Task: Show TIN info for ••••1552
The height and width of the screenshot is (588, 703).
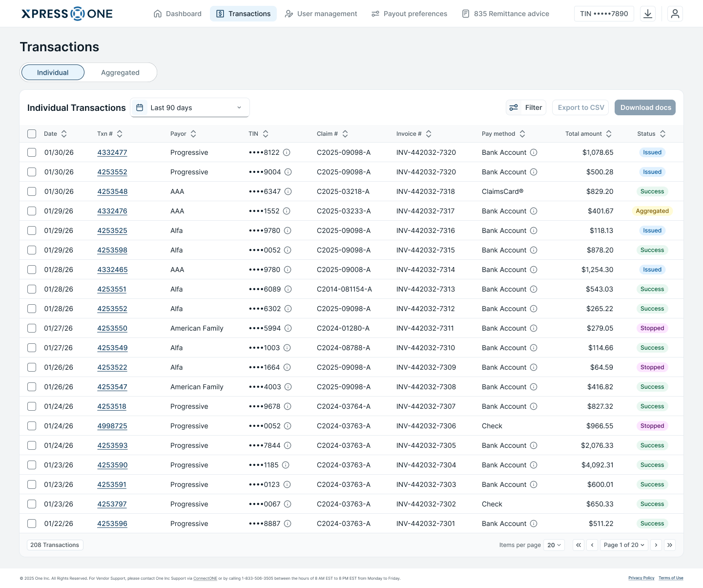Action: coord(287,211)
